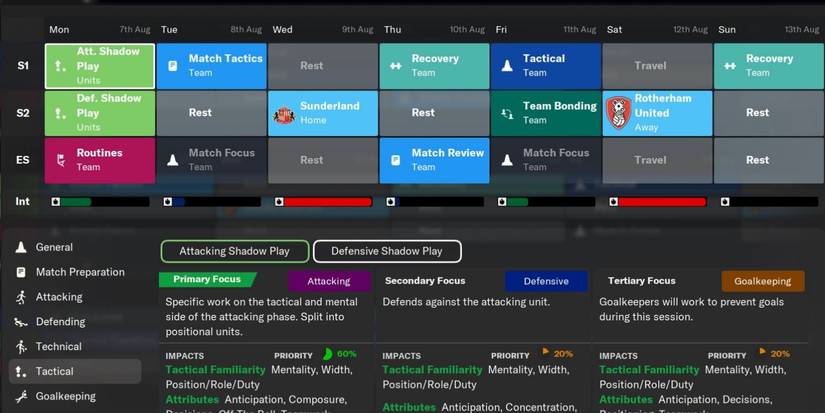Click the Match Preparation clipboard icon
The height and width of the screenshot is (413, 825).
click(x=21, y=272)
